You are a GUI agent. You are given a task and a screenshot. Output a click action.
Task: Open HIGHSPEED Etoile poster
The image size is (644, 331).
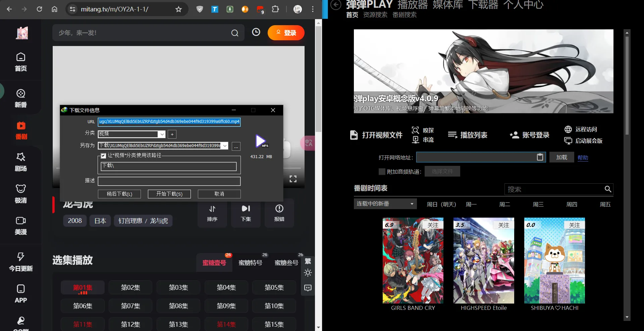(484, 261)
